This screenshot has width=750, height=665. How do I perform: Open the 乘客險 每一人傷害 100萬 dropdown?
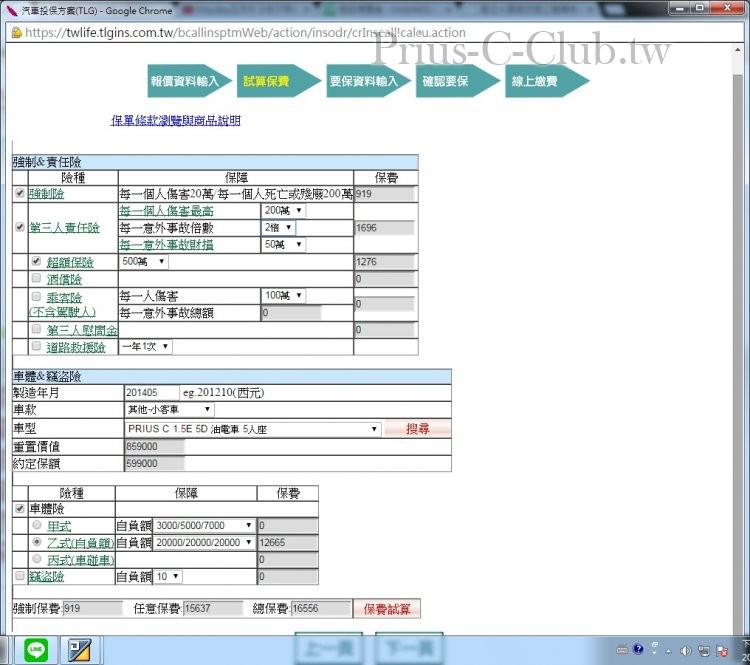[283, 296]
